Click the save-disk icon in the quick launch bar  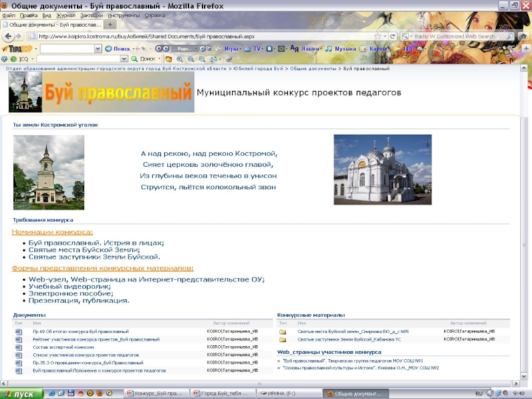point(71,393)
